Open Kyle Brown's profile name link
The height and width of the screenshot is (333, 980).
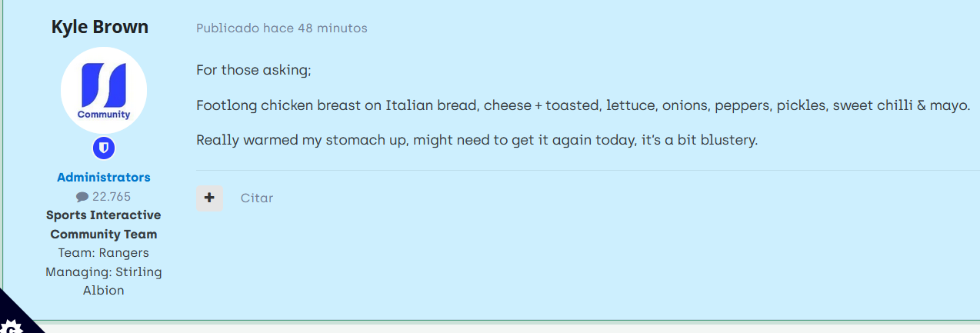pyautogui.click(x=100, y=27)
